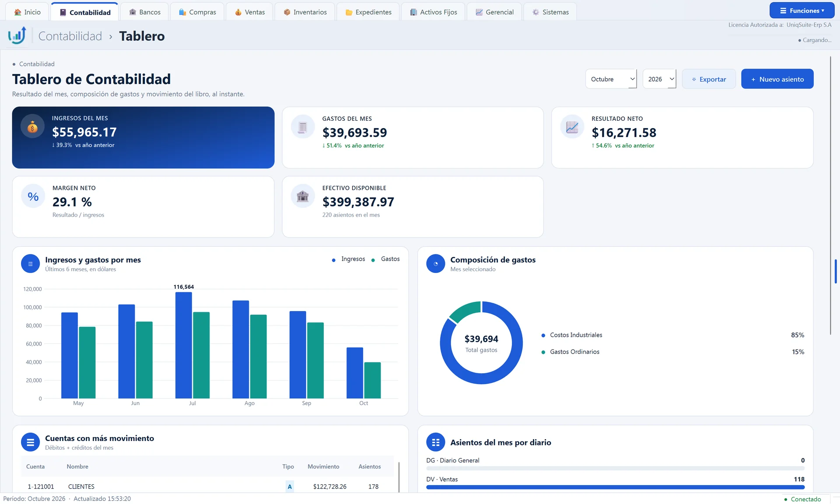Click the Oct green Gastos bar
840x504 pixels.
click(372, 380)
